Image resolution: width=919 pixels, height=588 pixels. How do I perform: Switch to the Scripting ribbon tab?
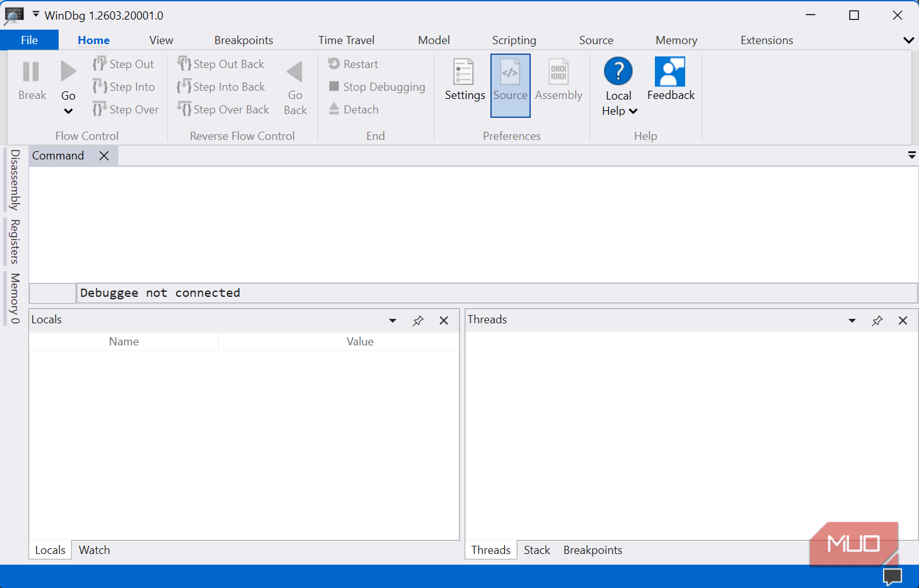click(514, 40)
